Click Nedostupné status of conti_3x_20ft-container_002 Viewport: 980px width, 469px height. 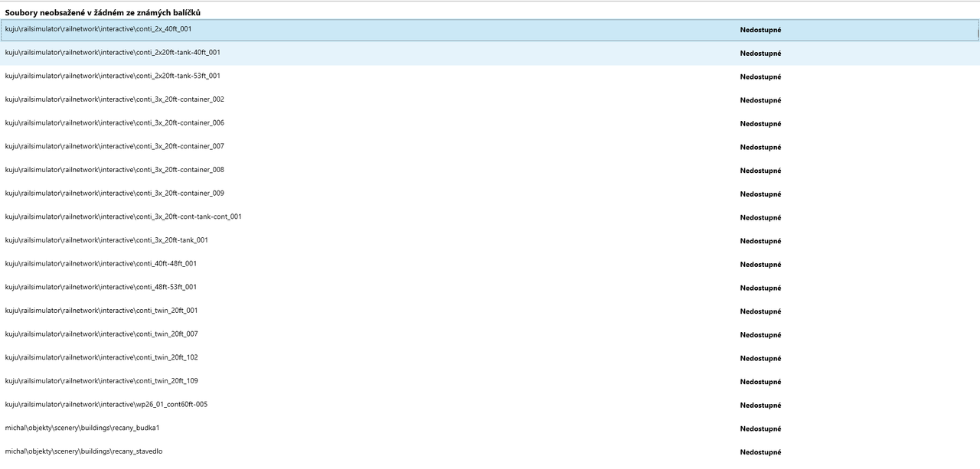click(760, 100)
